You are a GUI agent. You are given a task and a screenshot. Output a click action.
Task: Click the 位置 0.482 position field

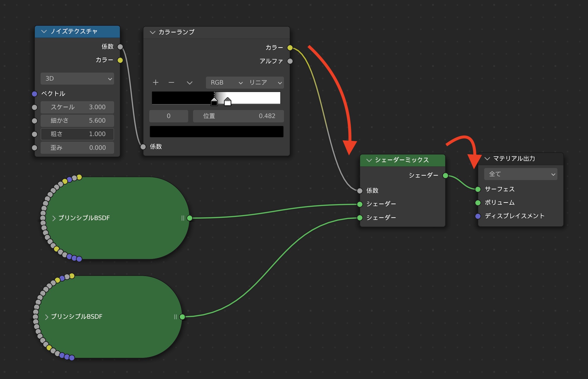pos(238,116)
